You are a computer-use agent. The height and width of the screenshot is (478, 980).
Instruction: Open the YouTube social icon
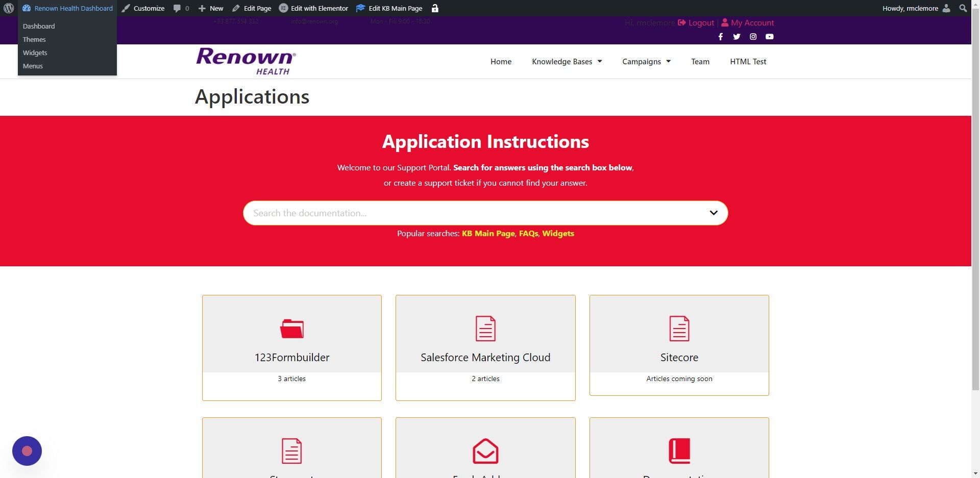pyautogui.click(x=769, y=37)
